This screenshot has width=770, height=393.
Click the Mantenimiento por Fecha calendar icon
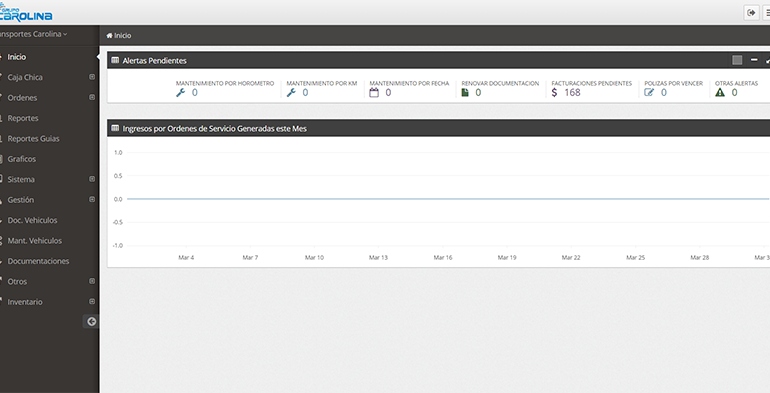coord(374,92)
